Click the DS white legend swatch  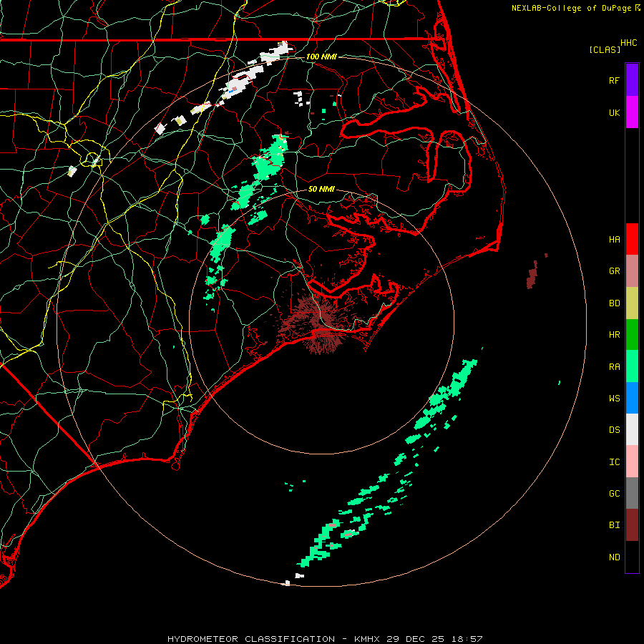click(x=632, y=429)
